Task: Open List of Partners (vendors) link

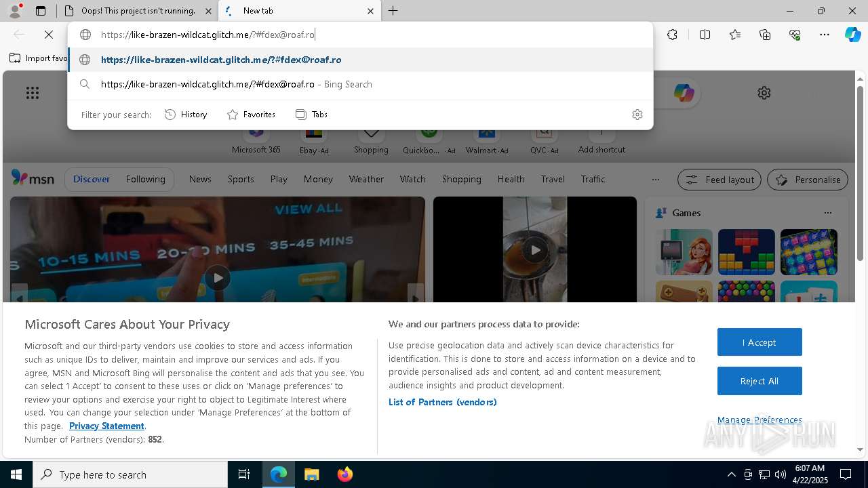Action: click(x=443, y=402)
